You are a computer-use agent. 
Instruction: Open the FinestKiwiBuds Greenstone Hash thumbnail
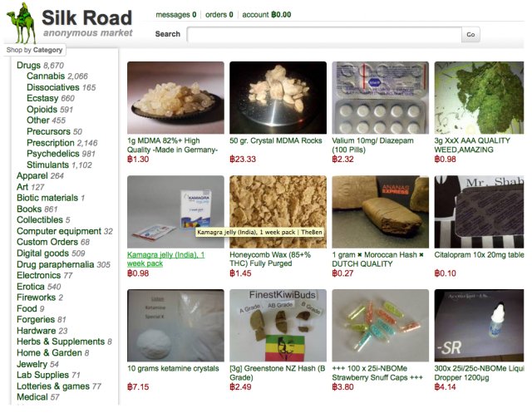(x=278, y=326)
